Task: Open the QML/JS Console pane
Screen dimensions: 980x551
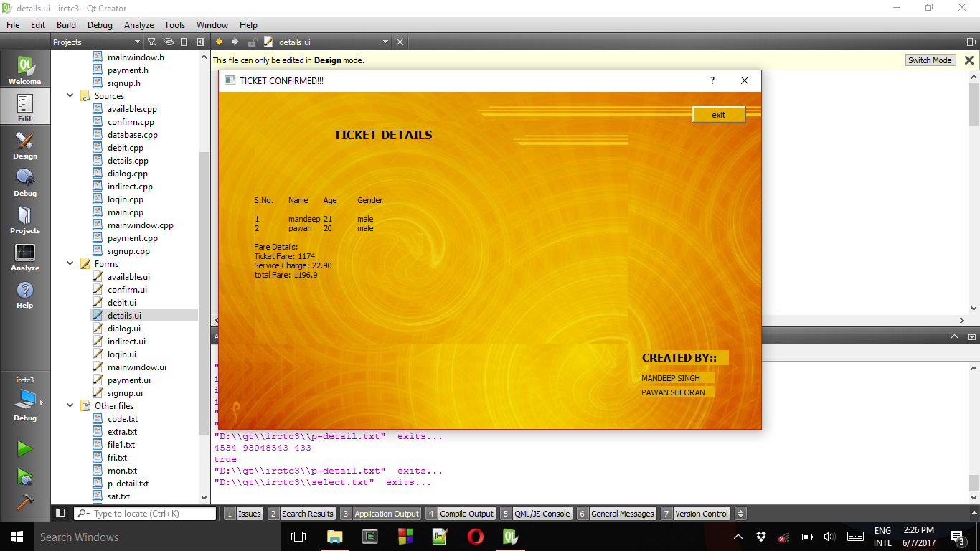Action: coord(537,513)
